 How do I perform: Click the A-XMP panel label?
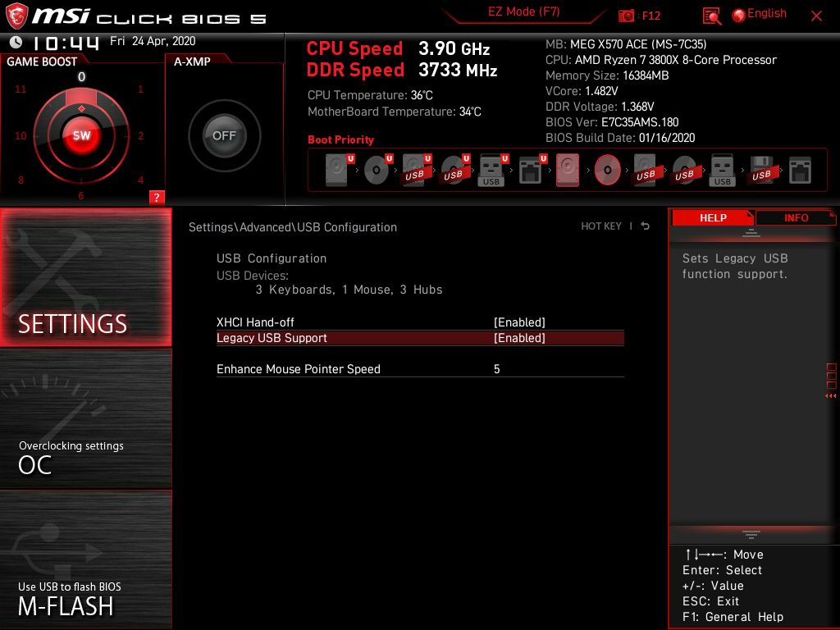pos(192,62)
